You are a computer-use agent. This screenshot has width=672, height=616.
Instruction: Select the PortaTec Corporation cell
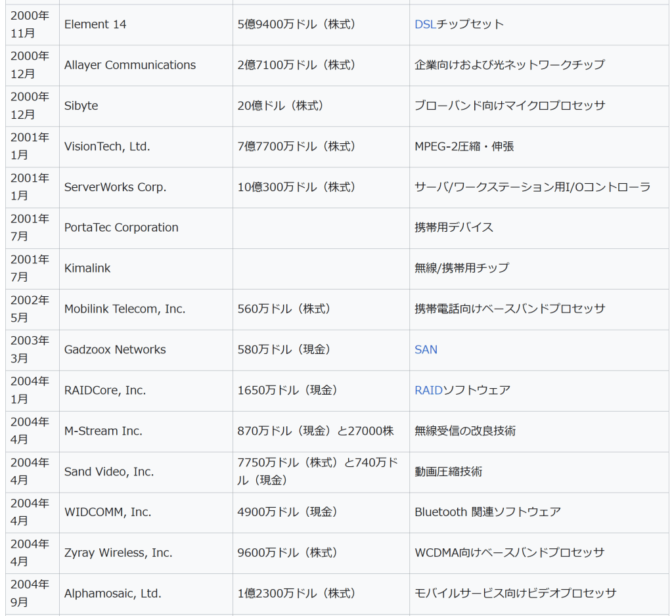click(122, 228)
